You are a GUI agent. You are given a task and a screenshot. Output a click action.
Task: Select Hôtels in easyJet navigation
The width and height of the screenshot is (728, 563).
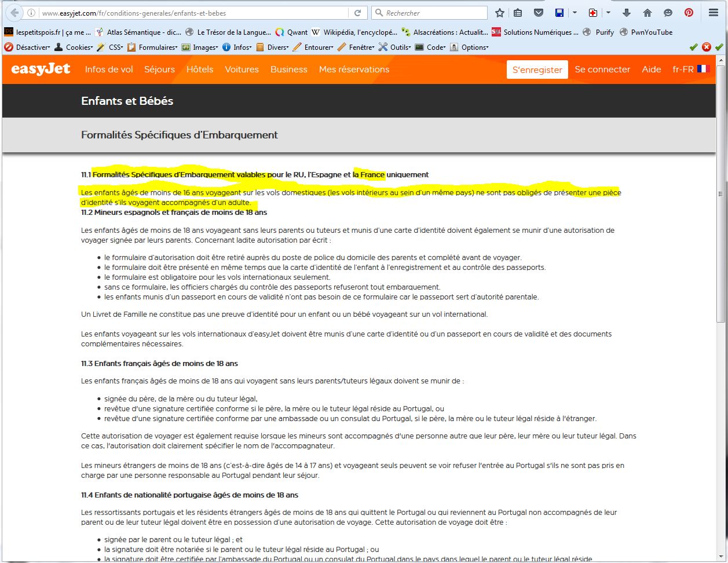(x=200, y=69)
